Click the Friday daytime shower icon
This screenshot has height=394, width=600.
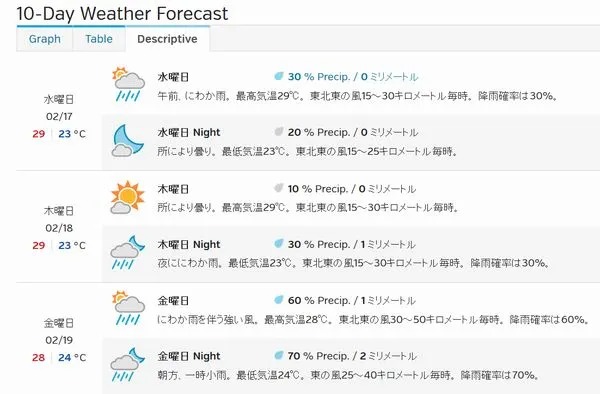128,308
